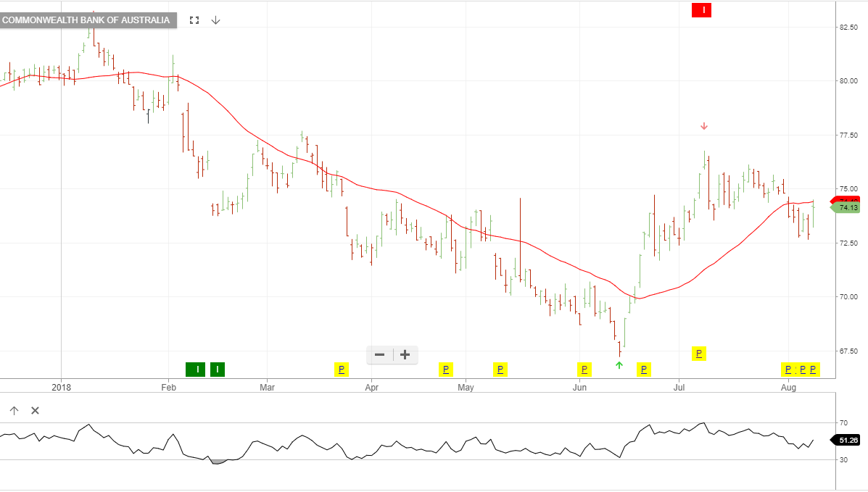Click the 51.26 RSI value label
This screenshot has width=868, height=492.
click(846, 441)
